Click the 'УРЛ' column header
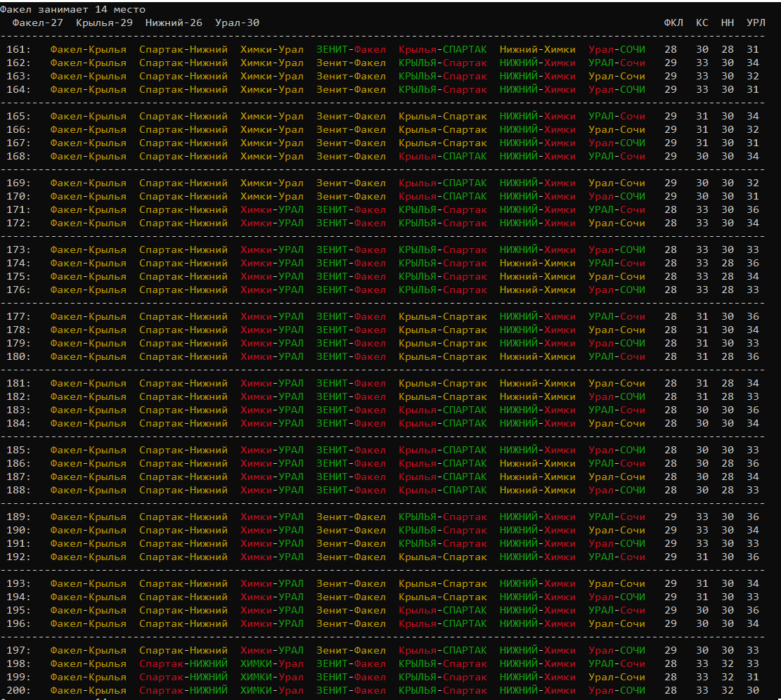This screenshot has height=700, width=781. (756, 23)
